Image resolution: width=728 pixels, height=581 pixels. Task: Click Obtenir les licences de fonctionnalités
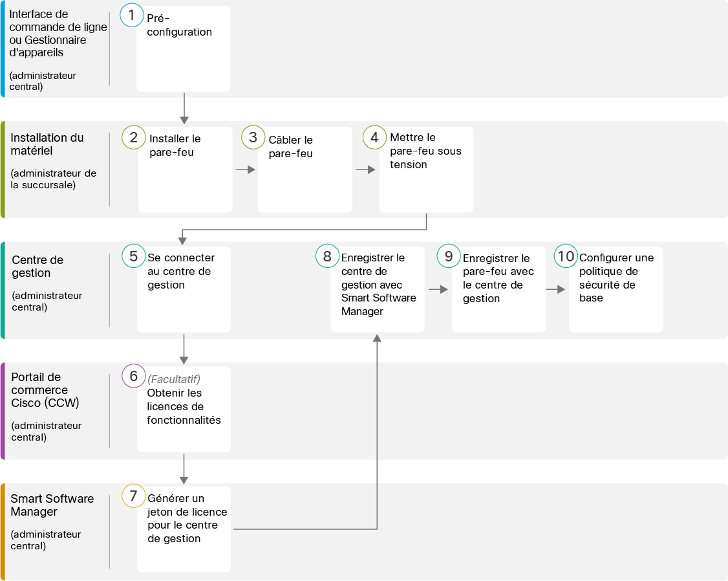click(184, 409)
